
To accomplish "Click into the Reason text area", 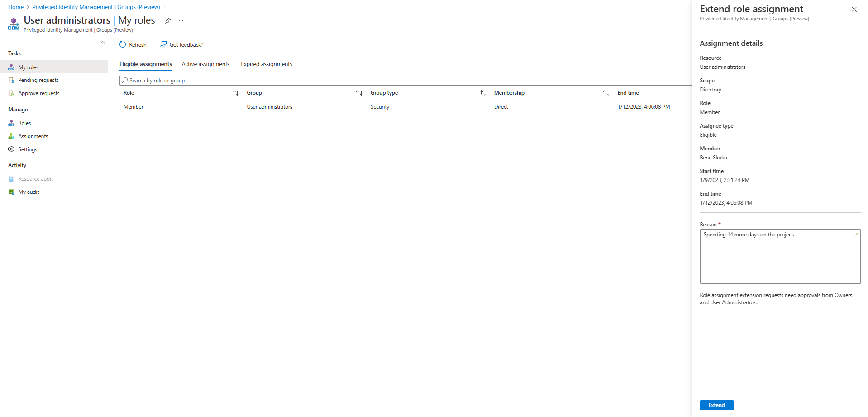I will tap(780, 256).
